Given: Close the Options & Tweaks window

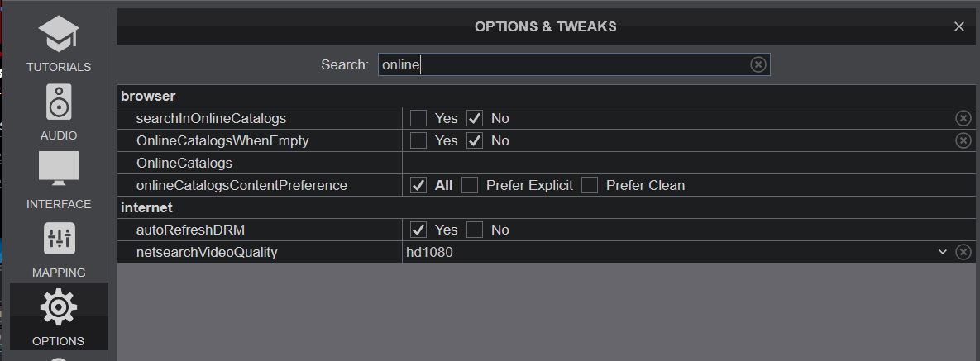Looking at the screenshot, I should (x=958, y=27).
